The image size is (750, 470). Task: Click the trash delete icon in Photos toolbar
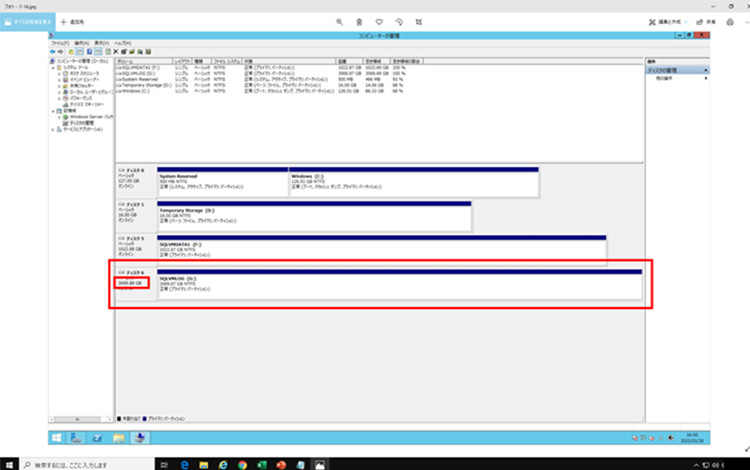click(359, 20)
